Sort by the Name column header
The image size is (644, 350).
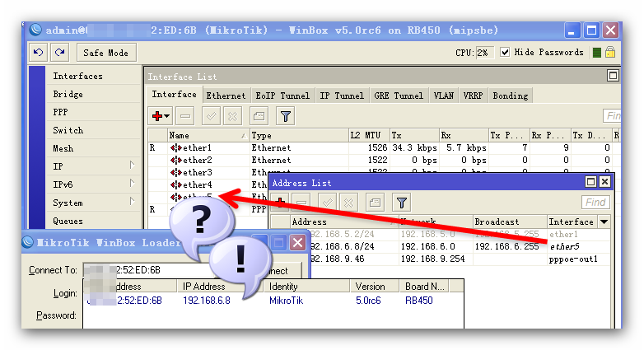[208, 135]
